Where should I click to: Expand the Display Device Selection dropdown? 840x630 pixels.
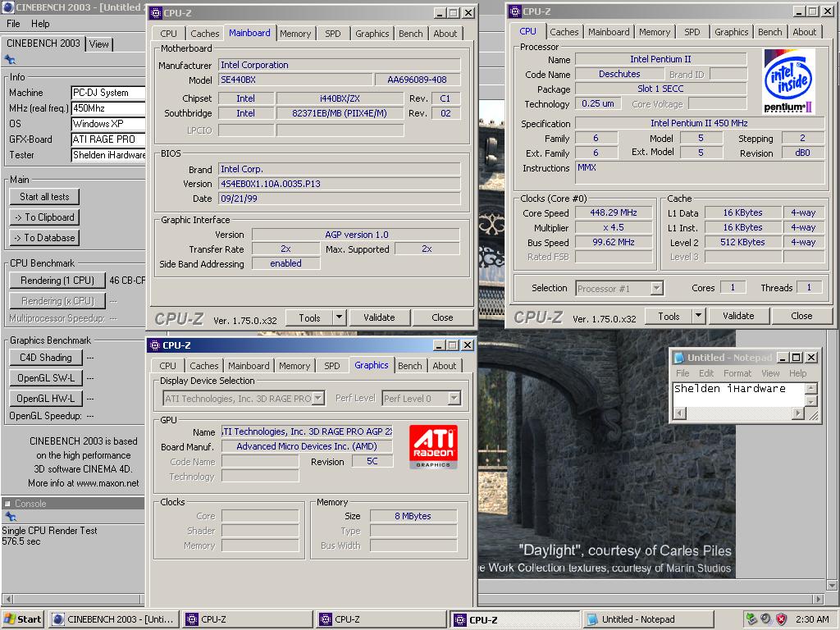pyautogui.click(x=318, y=398)
